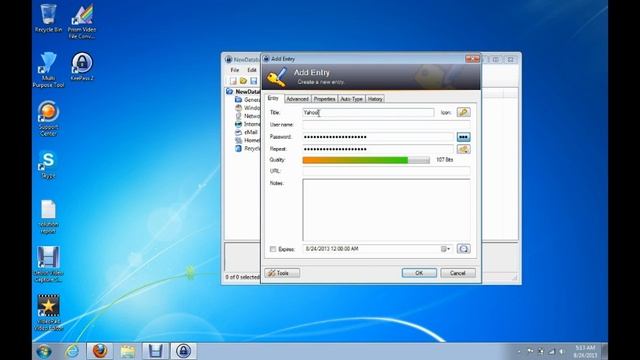Open the File menu in KeePass
Viewport: 640px width, 360px height.
pyautogui.click(x=235, y=70)
